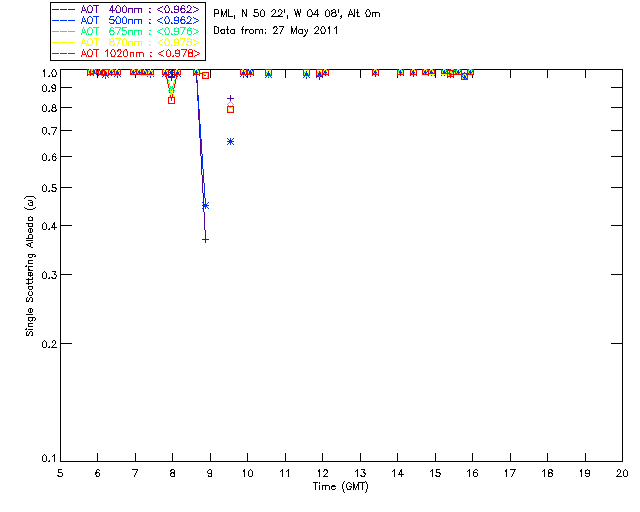The width and height of the screenshot is (640, 512).
Task: Click the 18 hour x-axis label
Action: 547,473
